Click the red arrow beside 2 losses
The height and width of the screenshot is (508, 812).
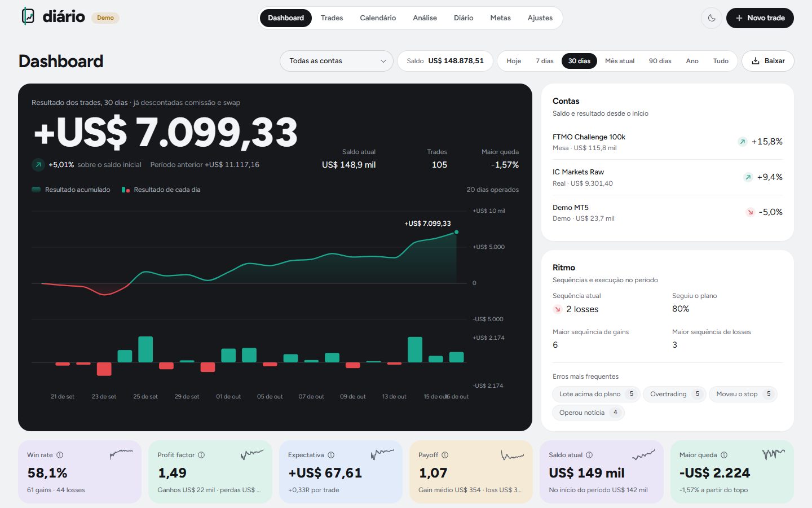click(x=557, y=309)
